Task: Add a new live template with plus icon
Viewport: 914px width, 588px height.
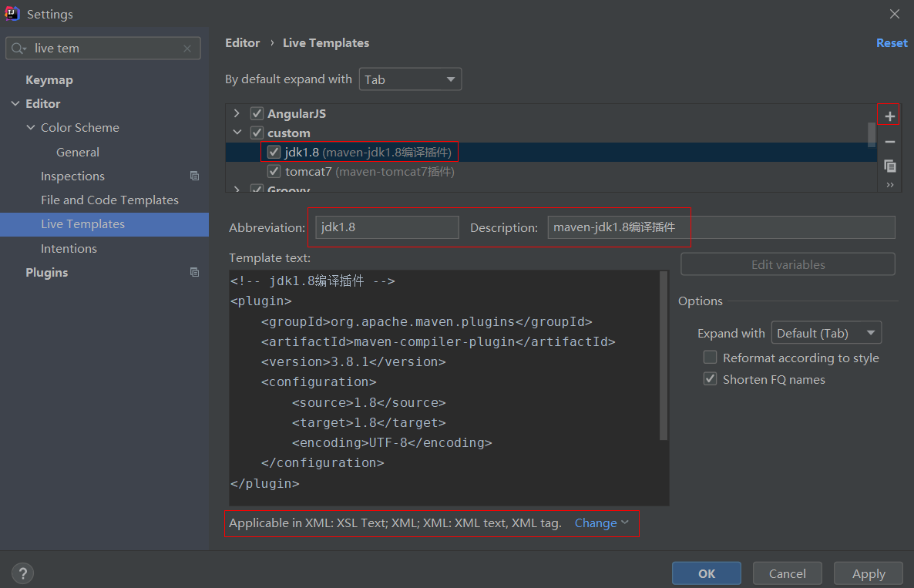Action: tap(889, 116)
